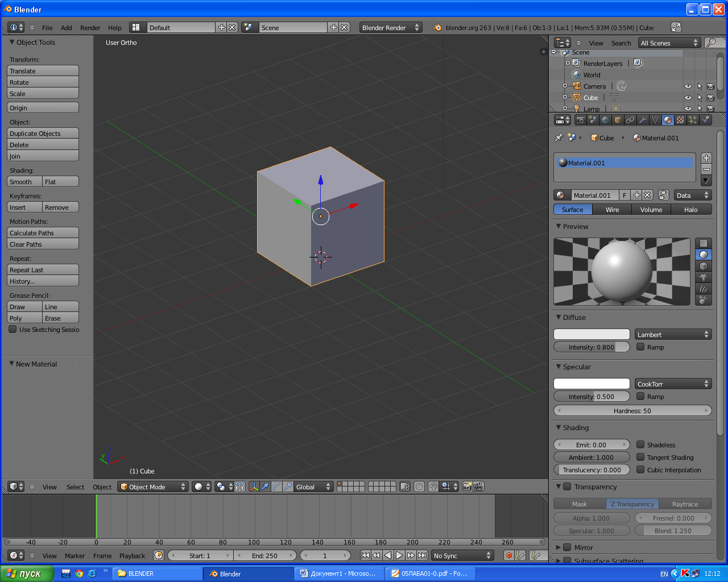The width and height of the screenshot is (728, 582).
Task: Open the Render menu
Action: pos(90,27)
